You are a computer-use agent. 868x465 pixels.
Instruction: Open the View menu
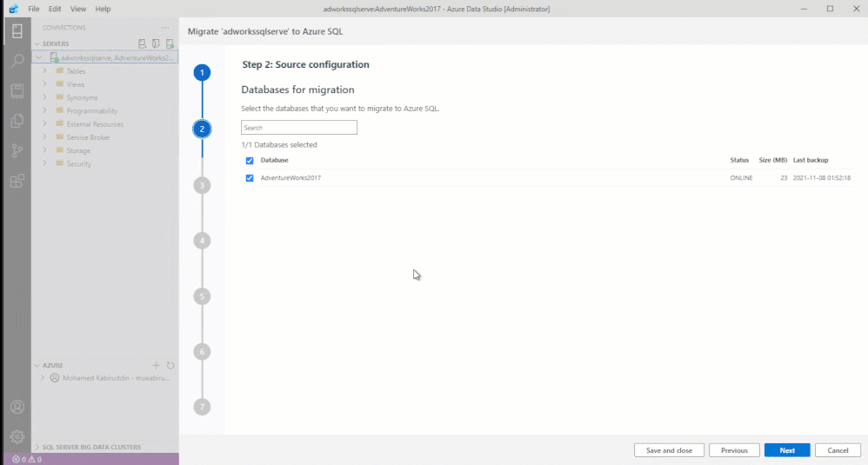78,9
